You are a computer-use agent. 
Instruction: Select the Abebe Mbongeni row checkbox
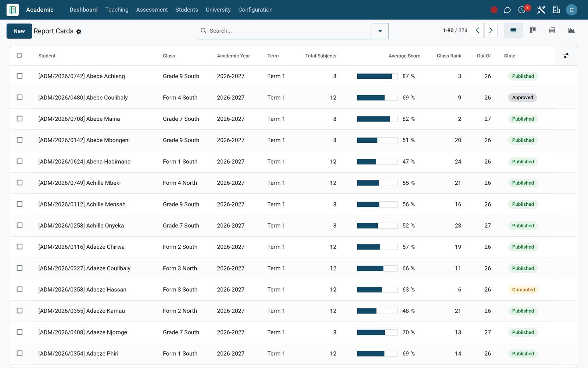tap(19, 140)
